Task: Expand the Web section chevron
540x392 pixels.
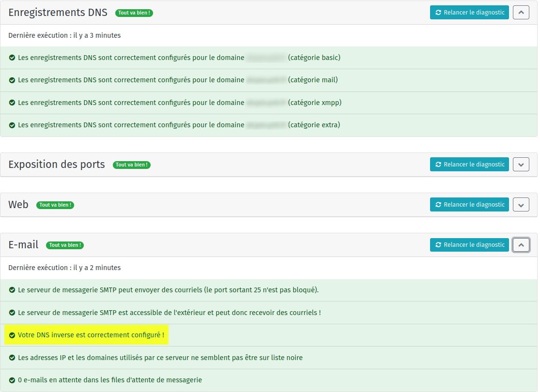Action: click(x=521, y=205)
